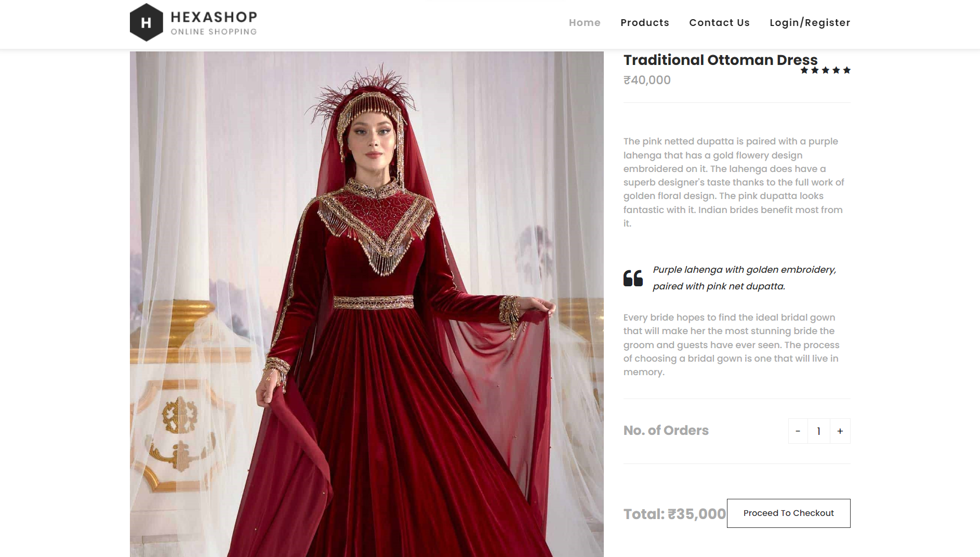
Task: Increase order quantity with plus button
Action: click(x=840, y=431)
